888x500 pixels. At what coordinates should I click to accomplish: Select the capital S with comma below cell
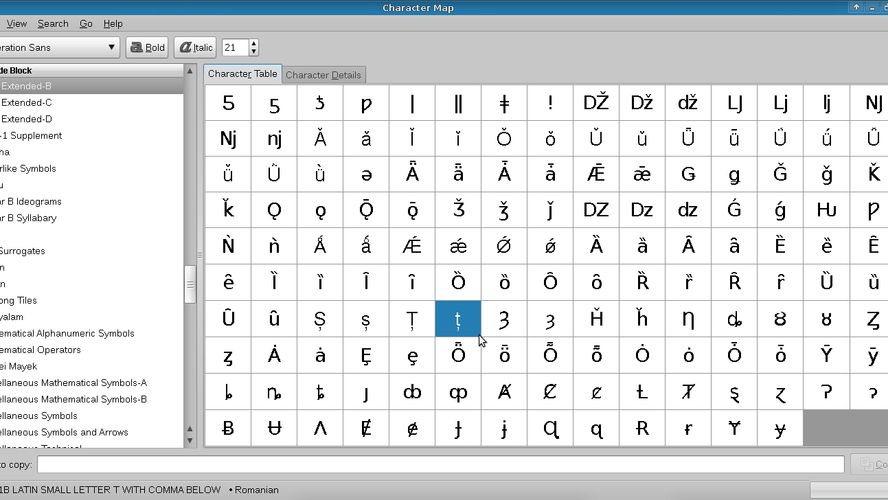320,319
